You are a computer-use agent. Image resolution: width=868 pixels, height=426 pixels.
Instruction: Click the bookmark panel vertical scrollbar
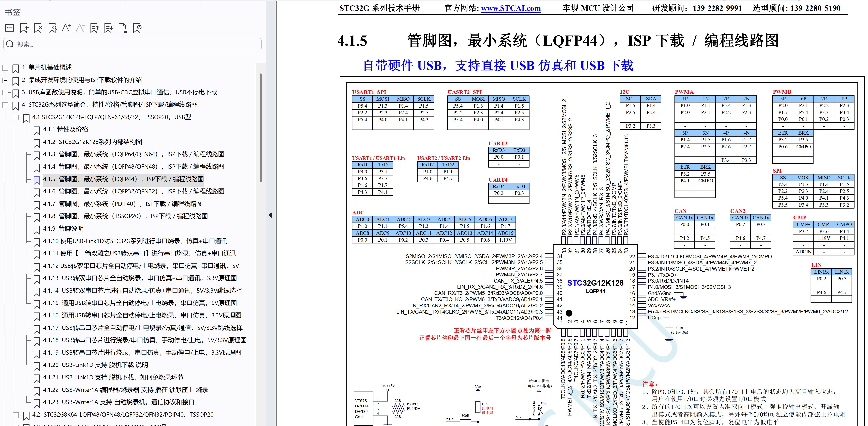coord(261,128)
